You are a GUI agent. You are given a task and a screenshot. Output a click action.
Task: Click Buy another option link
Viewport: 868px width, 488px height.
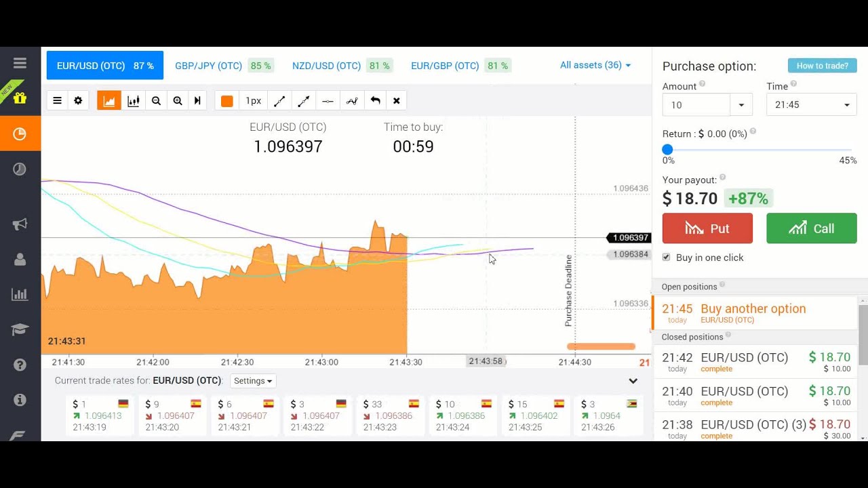click(753, 308)
